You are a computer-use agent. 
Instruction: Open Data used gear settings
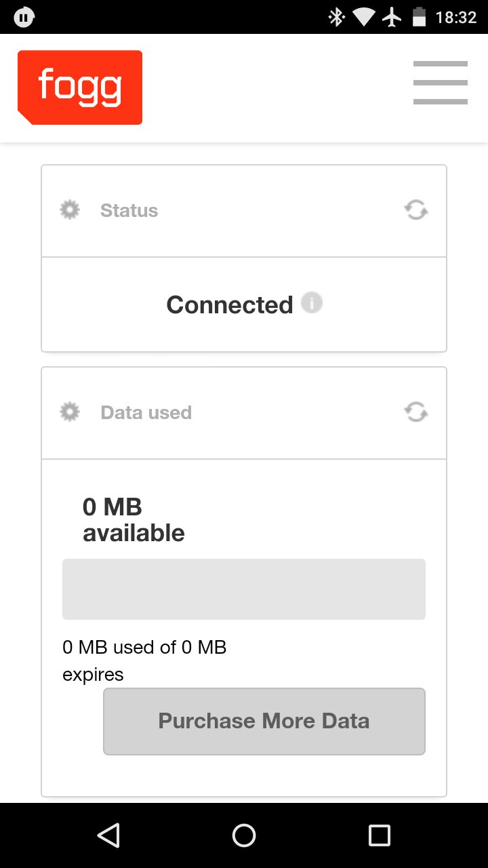click(x=70, y=412)
